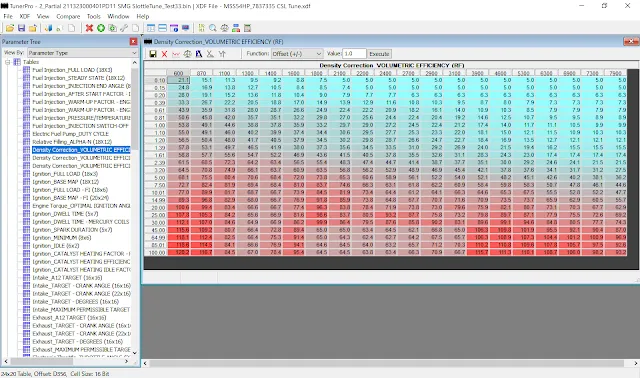
Task: Select Ignition_SPARK DURATION (5x7) table
Action: 72,229
